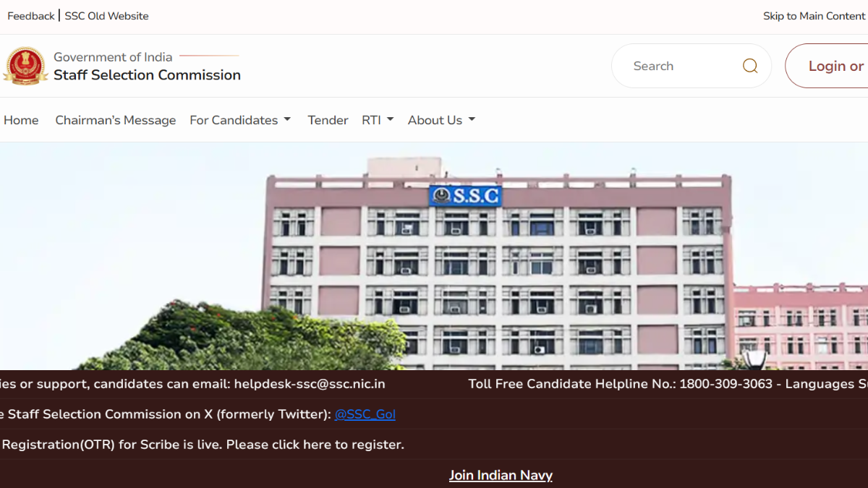This screenshot has height=488, width=868.
Task: Click the OTR for Scribe registration notice
Action: coord(203,445)
